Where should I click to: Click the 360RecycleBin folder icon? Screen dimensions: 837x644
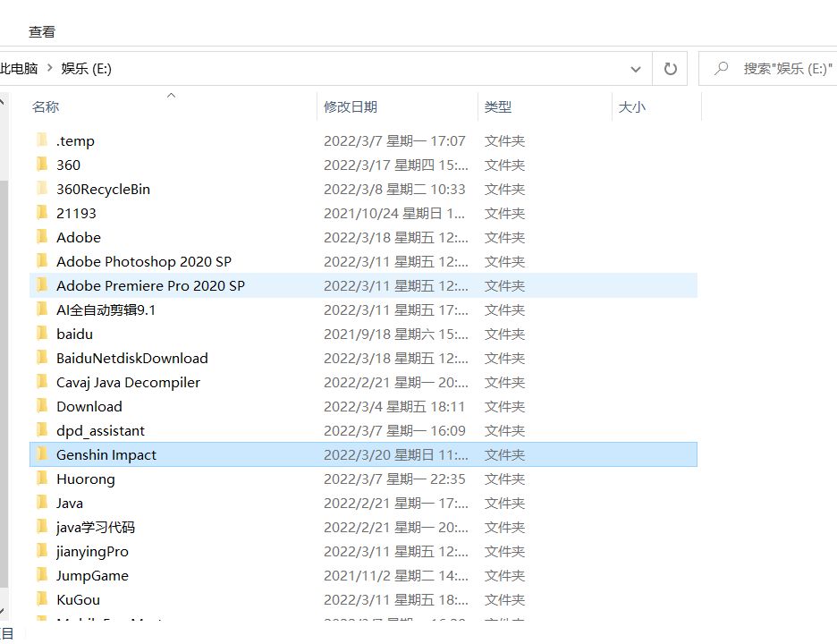pyautogui.click(x=42, y=188)
